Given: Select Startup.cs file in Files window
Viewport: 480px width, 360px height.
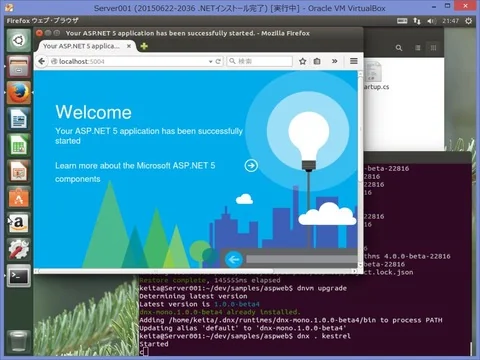Looking at the screenshot, I should (375, 76).
